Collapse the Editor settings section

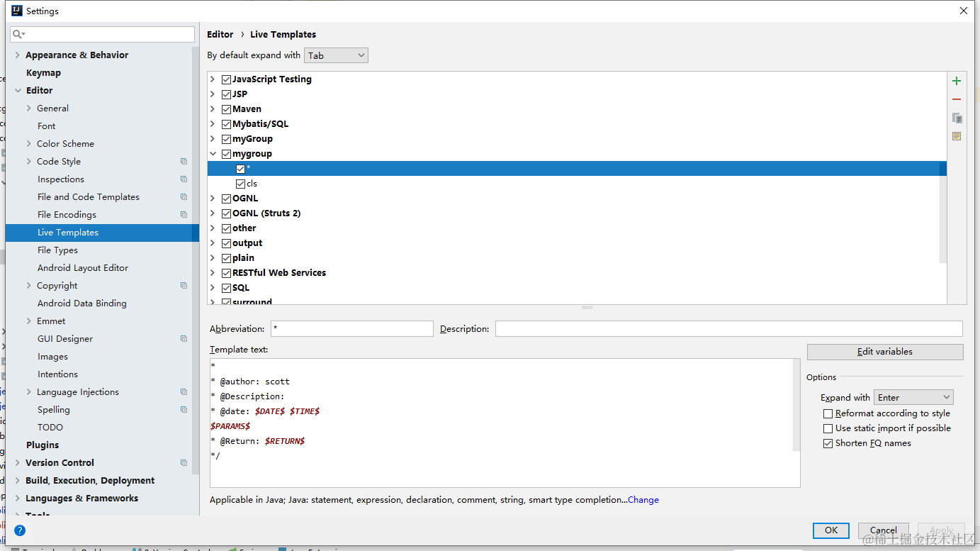(x=18, y=91)
